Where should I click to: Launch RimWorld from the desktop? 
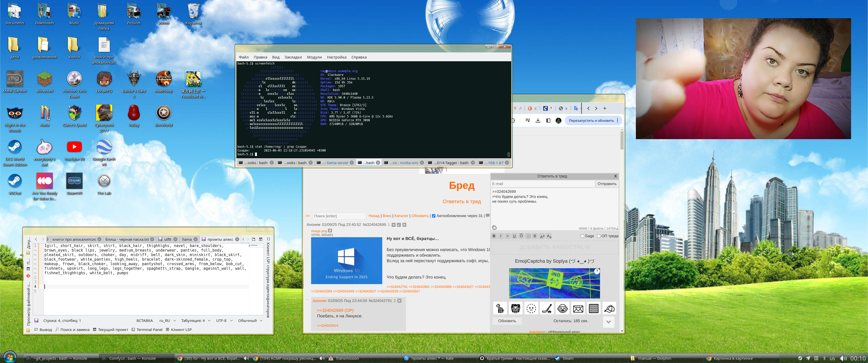[x=164, y=116]
